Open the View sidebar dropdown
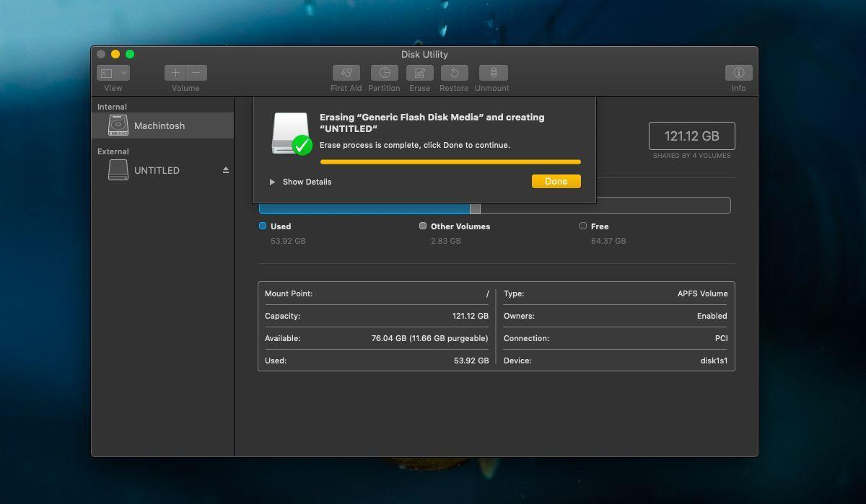Image resolution: width=866 pixels, height=504 pixels. click(x=113, y=73)
